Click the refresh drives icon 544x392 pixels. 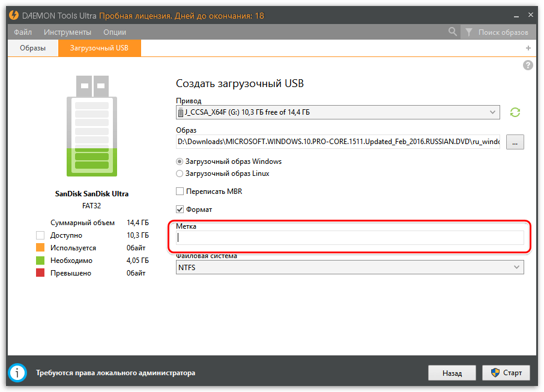point(515,112)
